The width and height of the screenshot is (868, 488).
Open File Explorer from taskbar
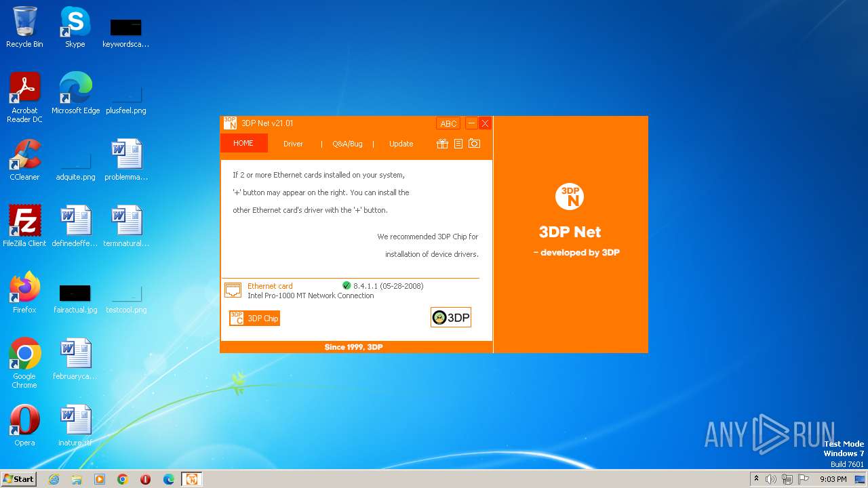(x=77, y=479)
